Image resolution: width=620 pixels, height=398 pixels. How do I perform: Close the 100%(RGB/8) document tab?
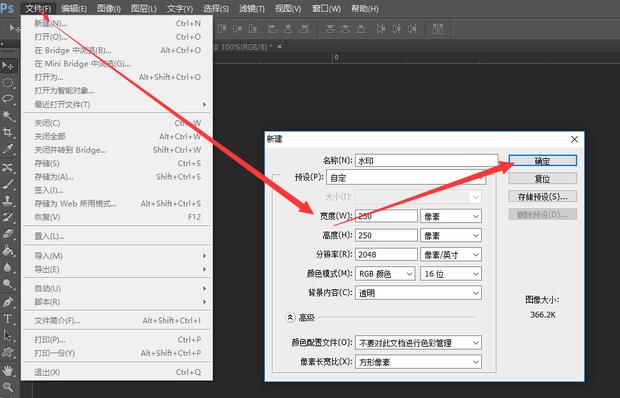(280, 47)
